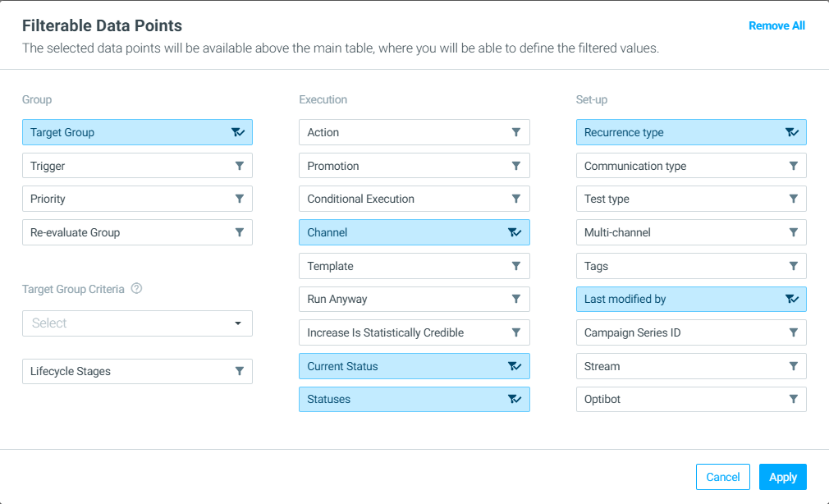
Task: Enable the Lifecycle Stages filter
Action: 137,371
